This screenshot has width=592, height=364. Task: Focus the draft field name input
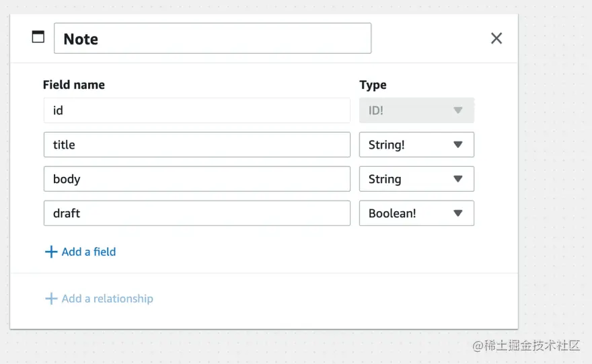point(196,213)
